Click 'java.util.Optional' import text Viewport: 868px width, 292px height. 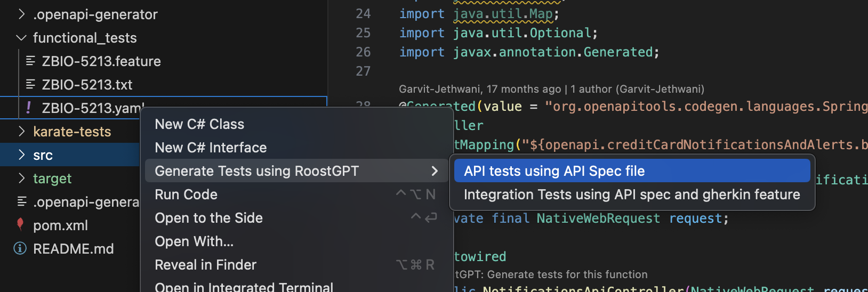pyautogui.click(x=522, y=33)
